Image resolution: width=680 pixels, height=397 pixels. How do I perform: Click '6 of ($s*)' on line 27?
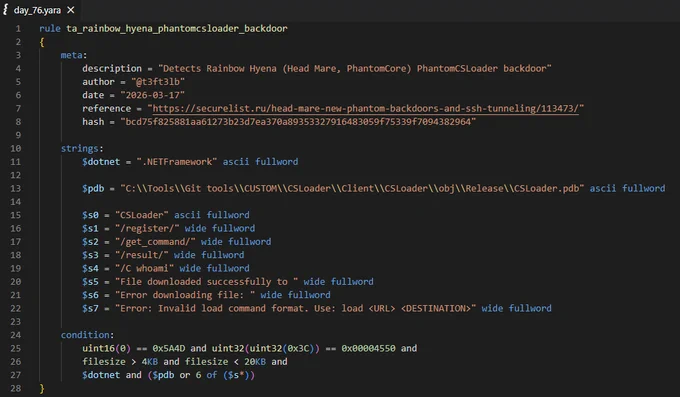point(225,375)
